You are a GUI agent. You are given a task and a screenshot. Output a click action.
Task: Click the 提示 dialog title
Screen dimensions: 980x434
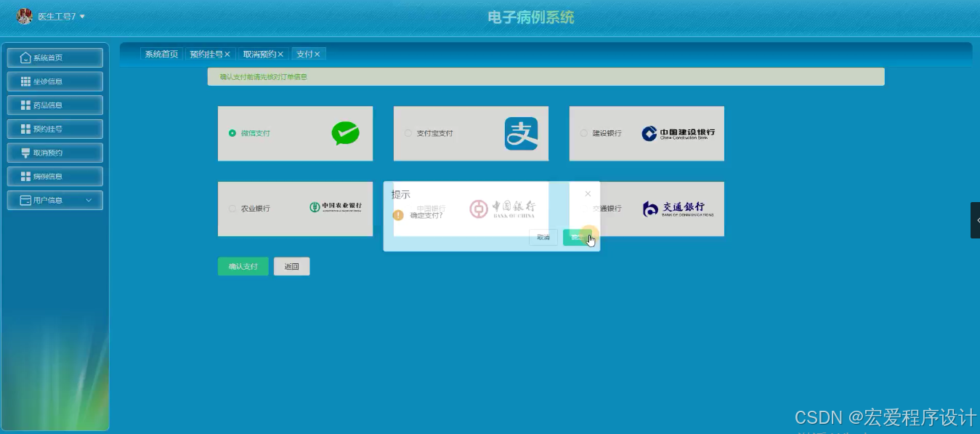pos(401,194)
